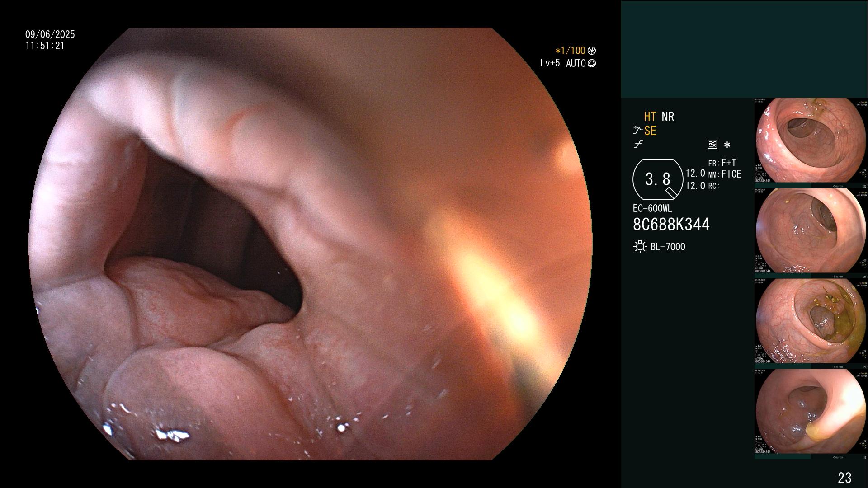Click the BL-7000 light source icon
The image size is (868, 488).
click(x=640, y=247)
